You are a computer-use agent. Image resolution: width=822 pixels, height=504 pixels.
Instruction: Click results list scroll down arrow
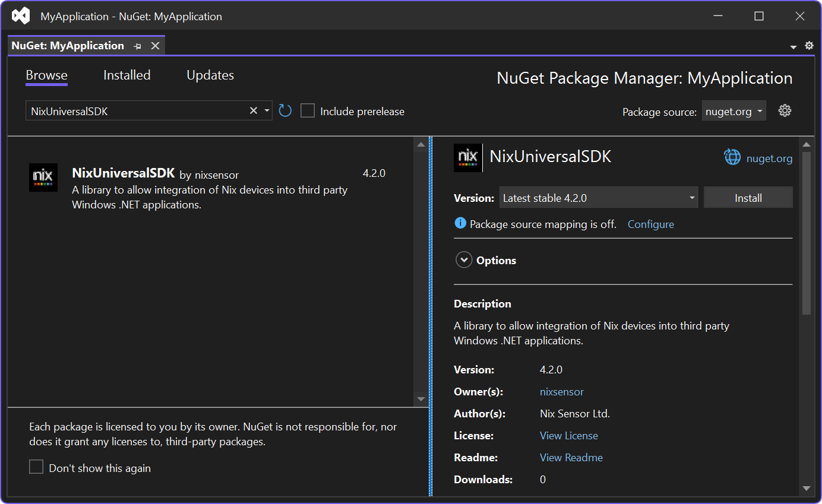(x=421, y=399)
